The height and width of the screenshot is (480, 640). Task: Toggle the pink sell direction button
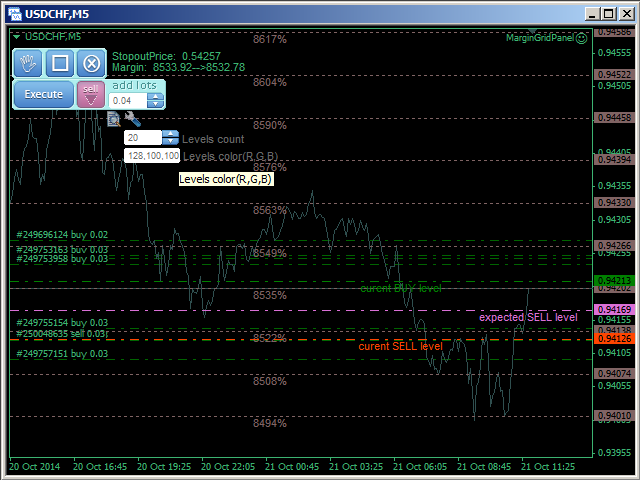point(91,94)
